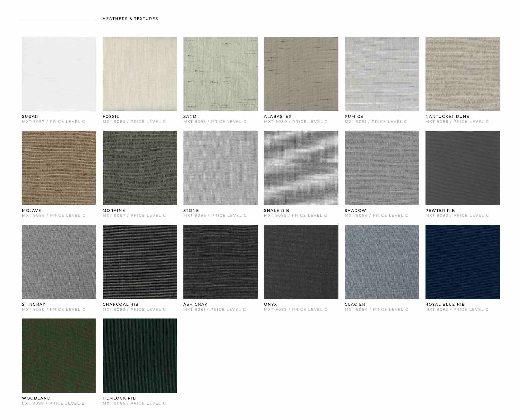Click the WOODLAND name label

point(36,398)
